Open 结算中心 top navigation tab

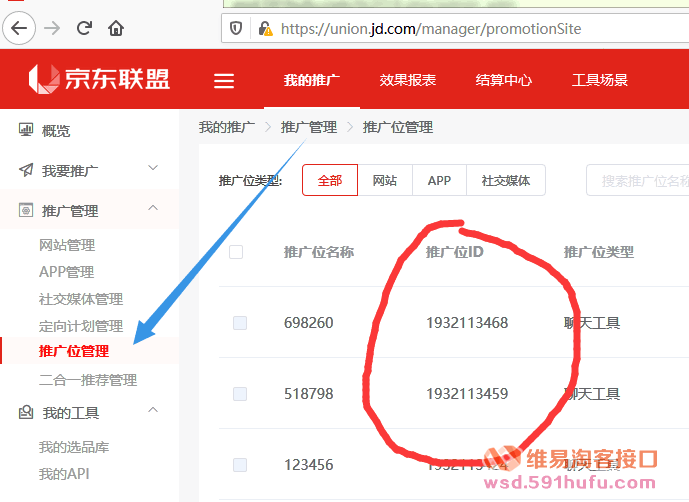(504, 80)
